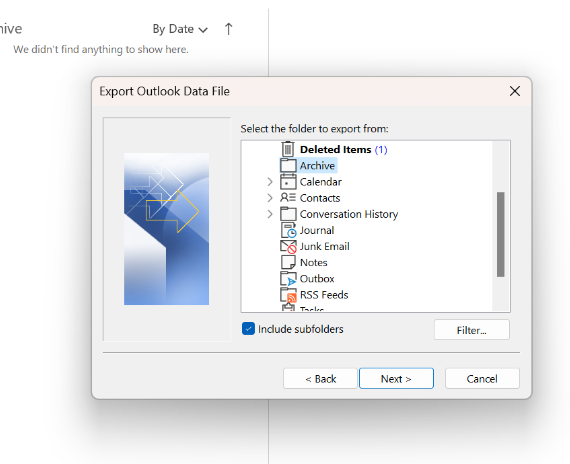Expand the Contacts folder tree node
The height and width of the screenshot is (464, 570).
point(270,198)
